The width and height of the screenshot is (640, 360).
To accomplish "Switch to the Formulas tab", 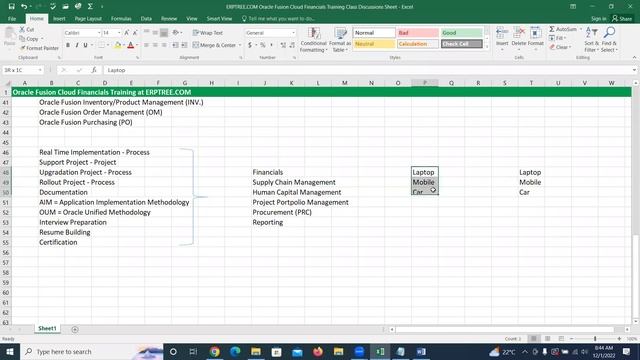I will (x=121, y=19).
